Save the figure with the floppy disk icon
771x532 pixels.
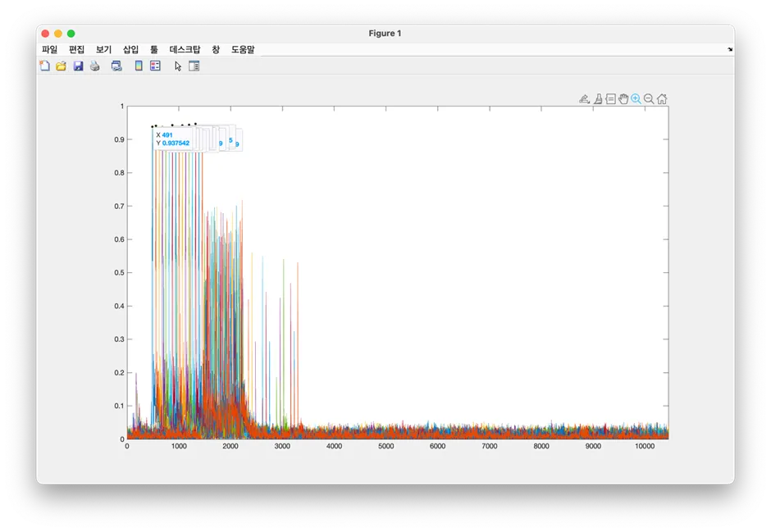coord(78,66)
